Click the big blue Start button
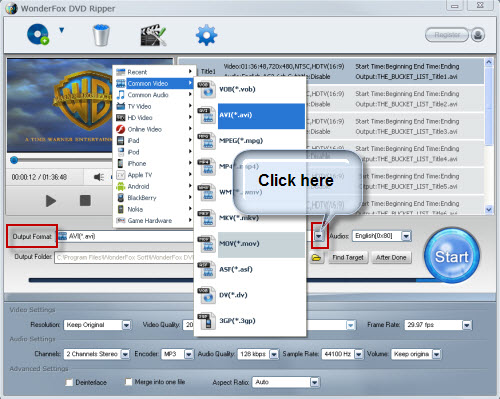 tap(452, 256)
